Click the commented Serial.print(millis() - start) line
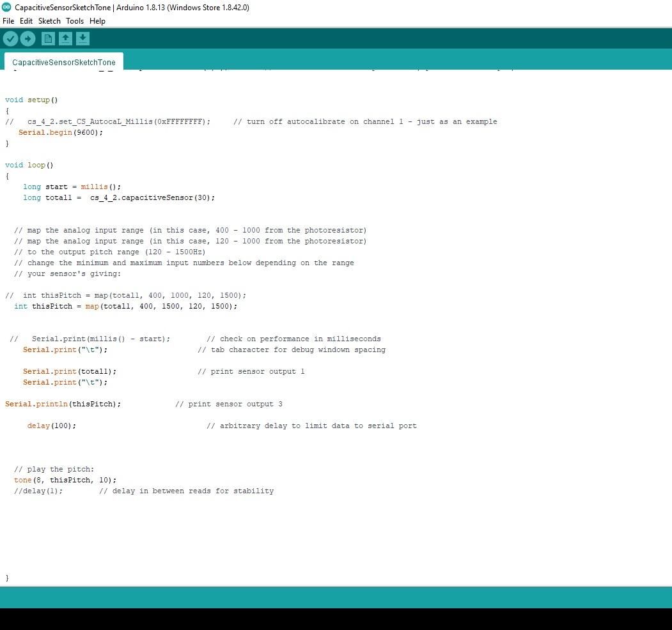The width and height of the screenshot is (672, 630). point(115,339)
